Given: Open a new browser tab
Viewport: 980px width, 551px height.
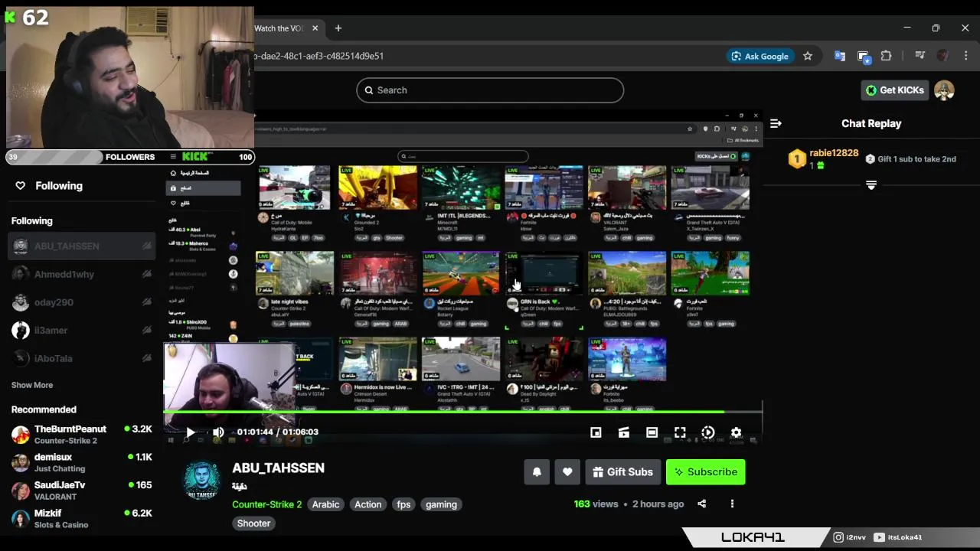Looking at the screenshot, I should click(338, 28).
